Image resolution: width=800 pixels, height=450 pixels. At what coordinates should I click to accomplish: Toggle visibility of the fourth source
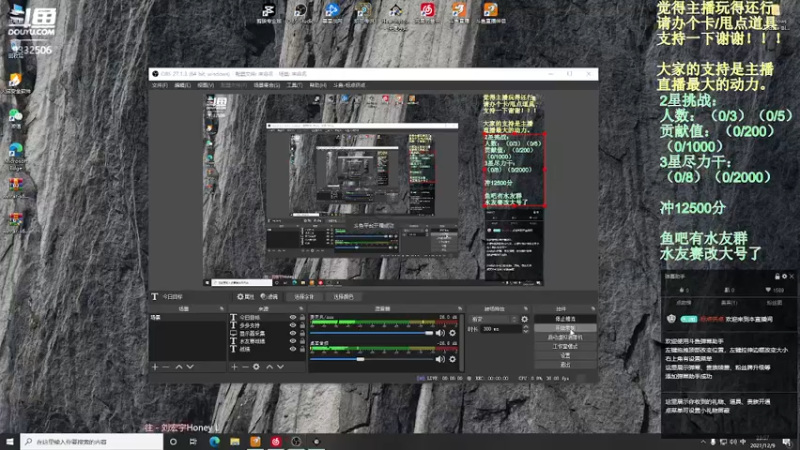click(293, 341)
